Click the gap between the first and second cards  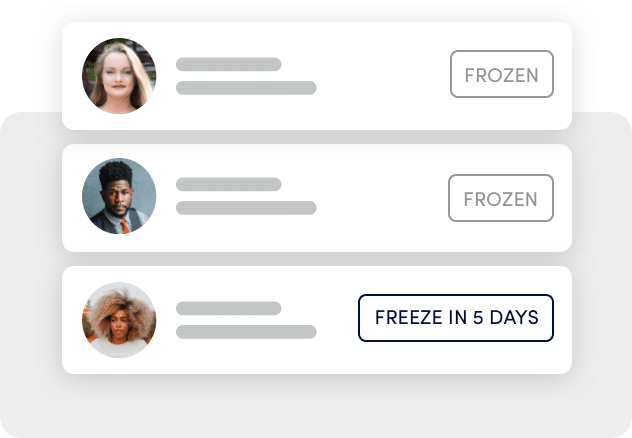(x=317, y=137)
